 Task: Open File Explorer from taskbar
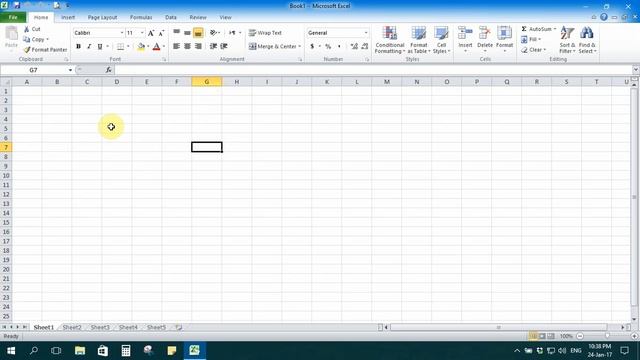click(x=80, y=351)
